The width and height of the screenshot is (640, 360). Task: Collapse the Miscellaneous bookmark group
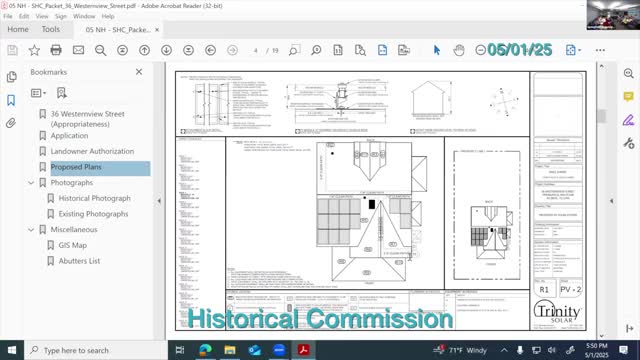click(31, 230)
